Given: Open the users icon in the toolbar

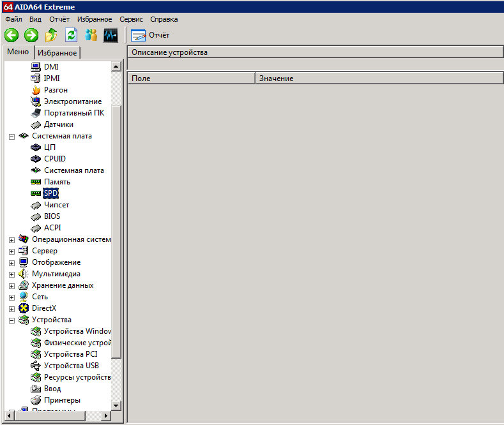Looking at the screenshot, I should 91,35.
